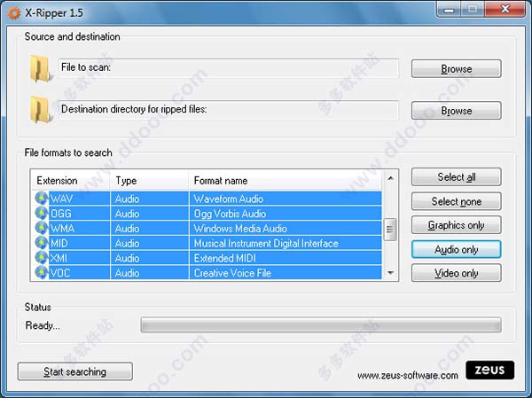Open the www.zeus-software.com link
The height and width of the screenshot is (398, 532).
pos(408,376)
